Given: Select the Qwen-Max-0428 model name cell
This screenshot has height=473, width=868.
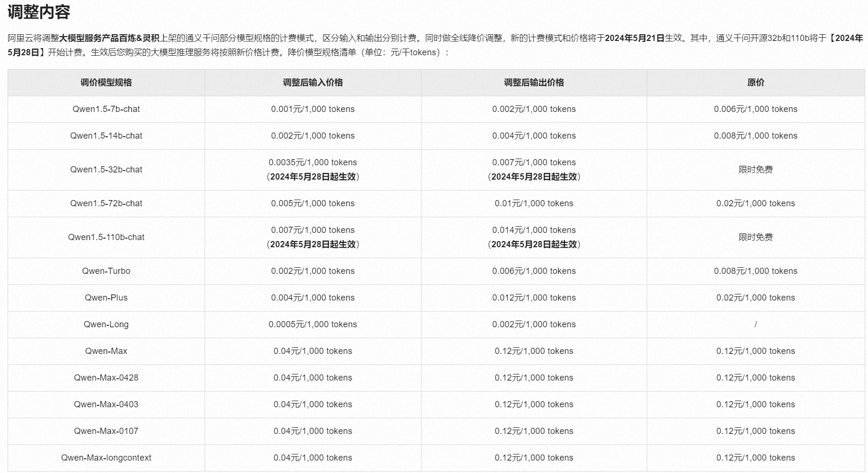Looking at the screenshot, I should click(106, 378).
